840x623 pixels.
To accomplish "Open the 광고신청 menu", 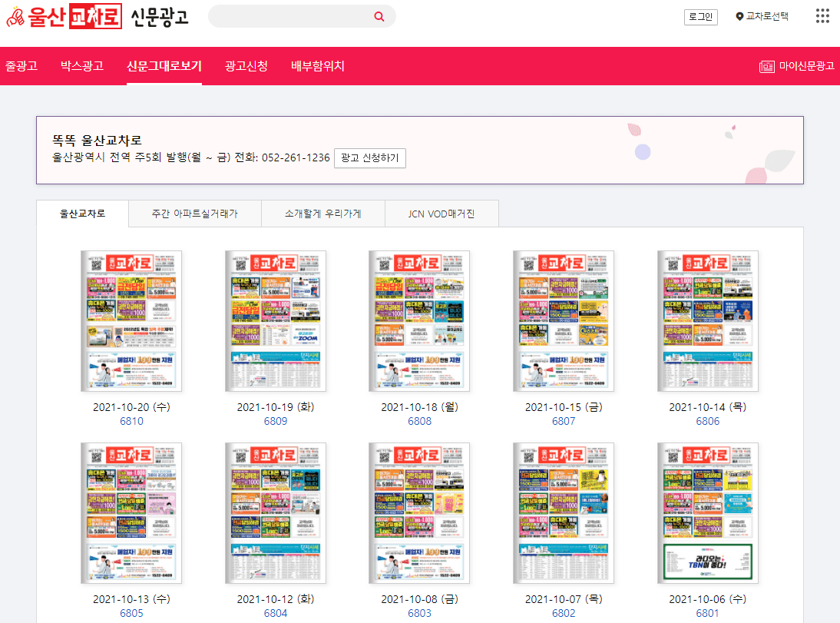I will click(245, 66).
